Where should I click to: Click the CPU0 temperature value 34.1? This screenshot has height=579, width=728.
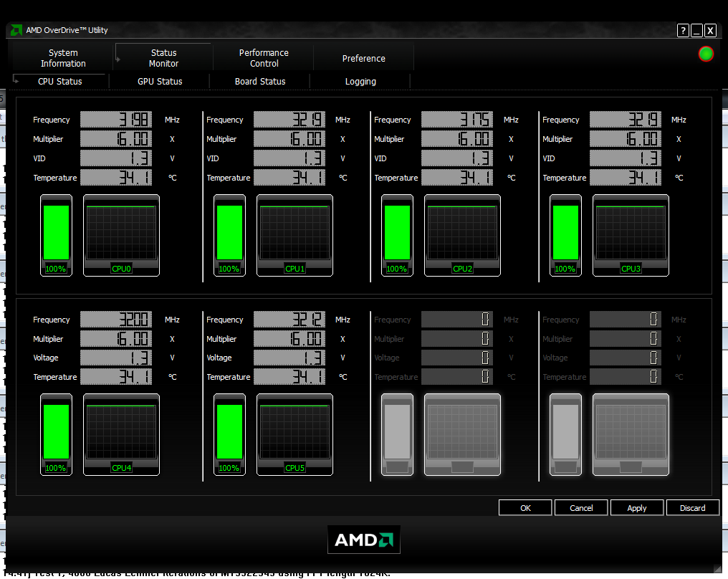116,178
